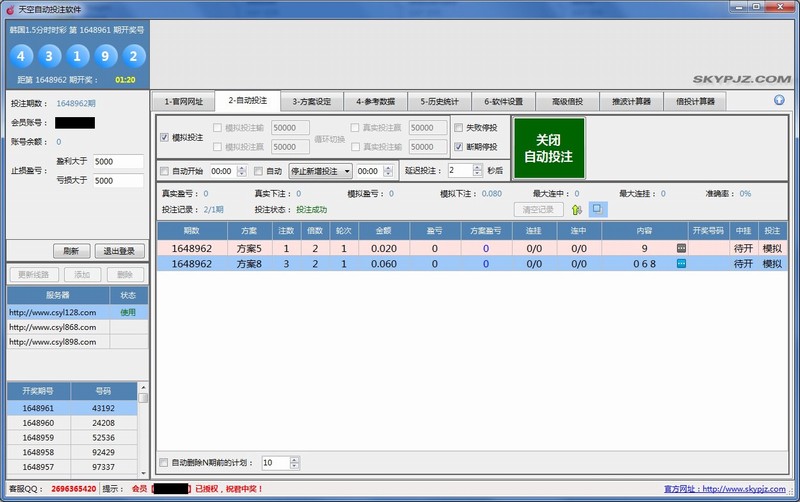Click the 盈利大于 input field
800x502 pixels.
118,161
